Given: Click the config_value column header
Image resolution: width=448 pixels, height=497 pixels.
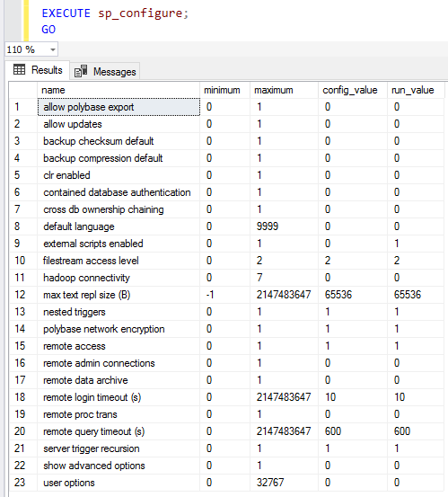Looking at the screenshot, I should pos(353,90).
